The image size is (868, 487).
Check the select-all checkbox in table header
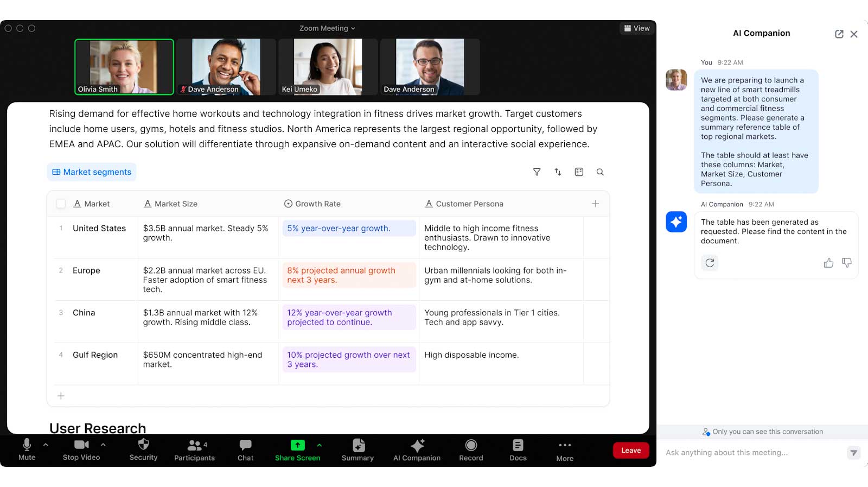click(61, 204)
